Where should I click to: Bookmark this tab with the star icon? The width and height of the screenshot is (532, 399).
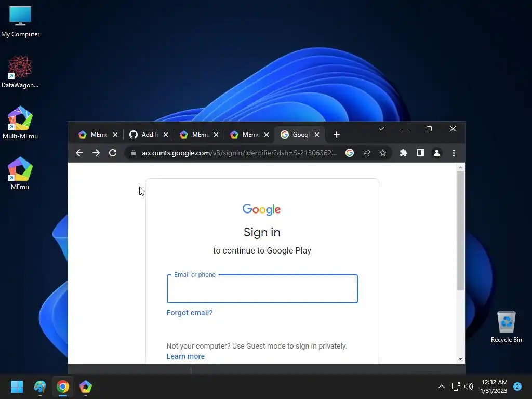point(383,153)
